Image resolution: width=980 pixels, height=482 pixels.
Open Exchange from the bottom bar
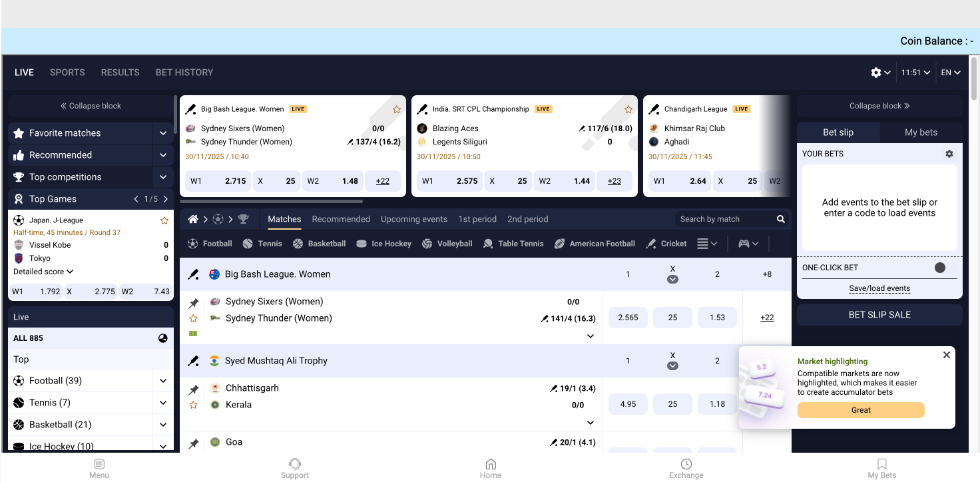pos(686,467)
